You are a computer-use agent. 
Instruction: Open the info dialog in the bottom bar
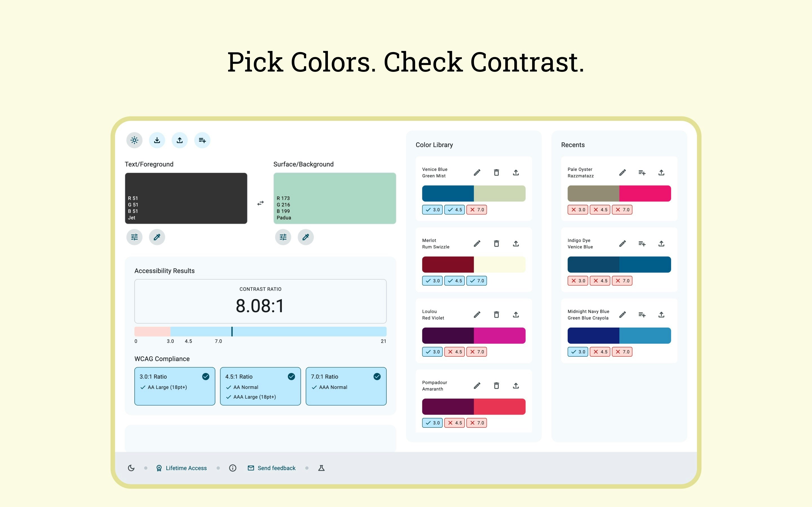pyautogui.click(x=233, y=468)
